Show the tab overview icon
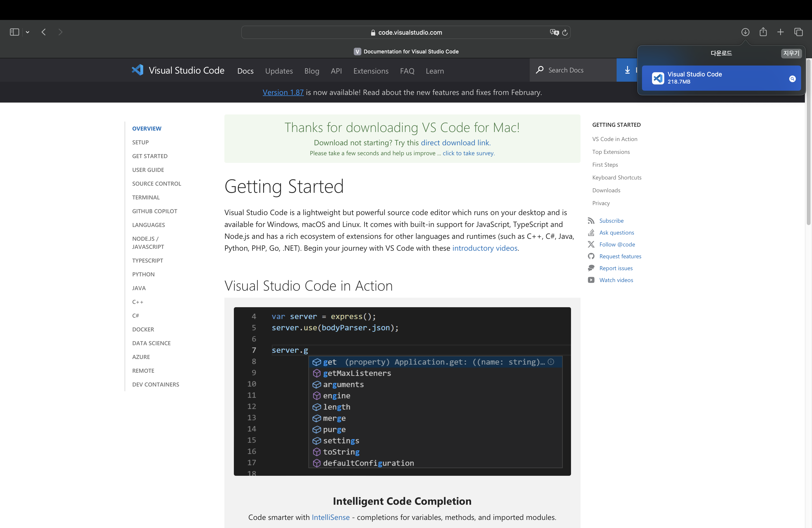This screenshot has height=528, width=812. click(798, 32)
